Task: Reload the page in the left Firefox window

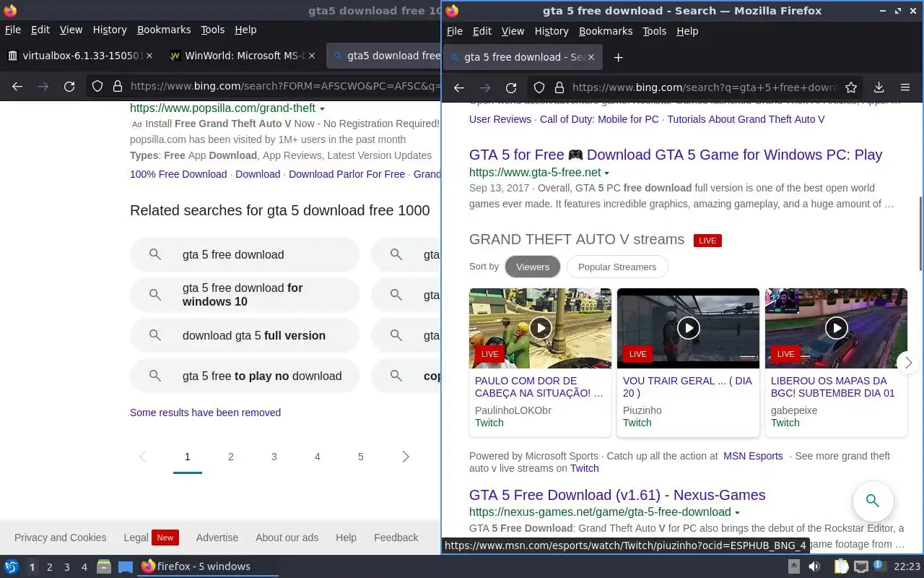Action: tap(69, 86)
